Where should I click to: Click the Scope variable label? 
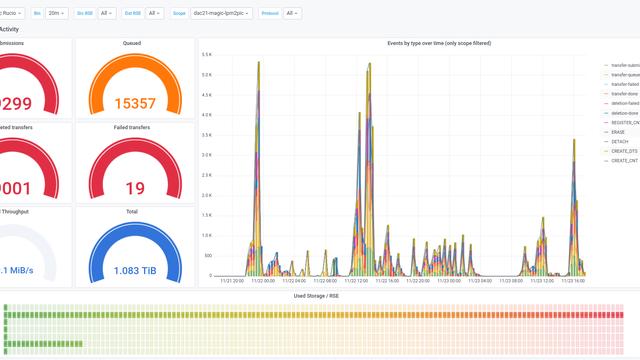pos(179,13)
